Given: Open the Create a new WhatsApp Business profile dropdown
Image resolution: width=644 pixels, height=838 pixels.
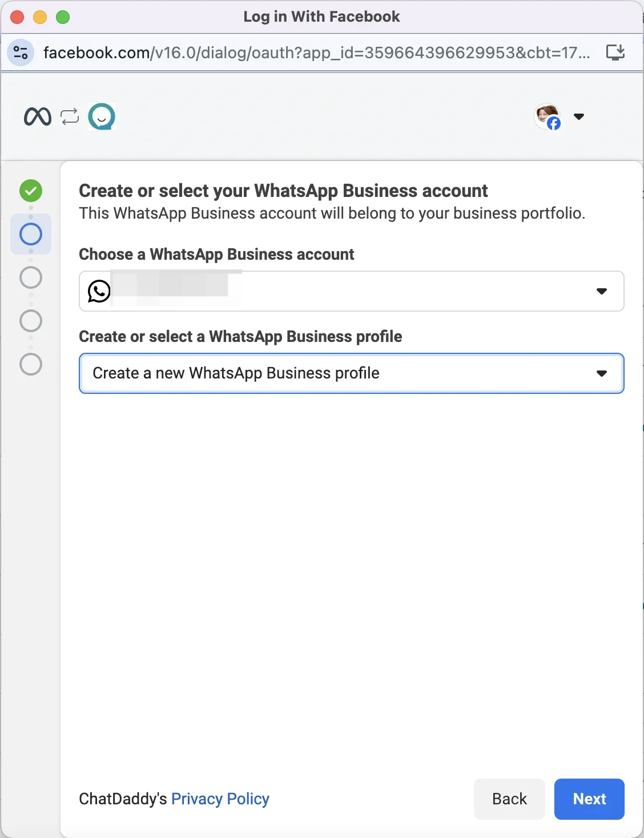Looking at the screenshot, I should (x=351, y=373).
